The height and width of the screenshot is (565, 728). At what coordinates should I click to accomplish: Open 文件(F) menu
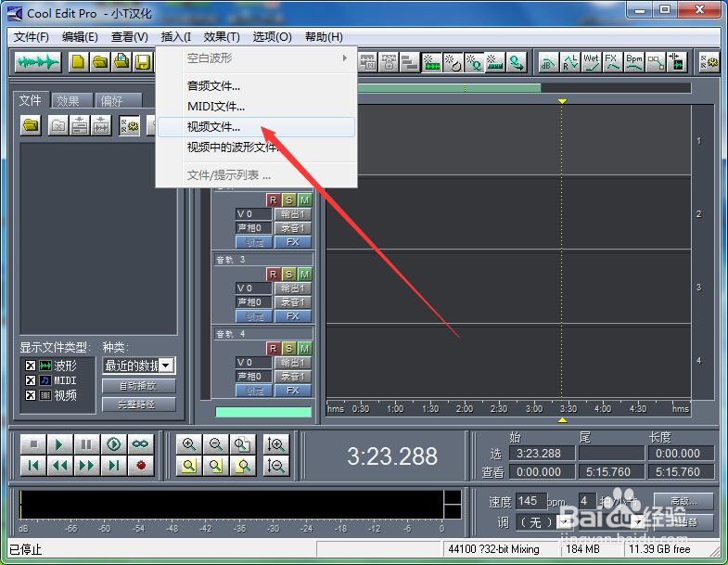tap(32, 37)
